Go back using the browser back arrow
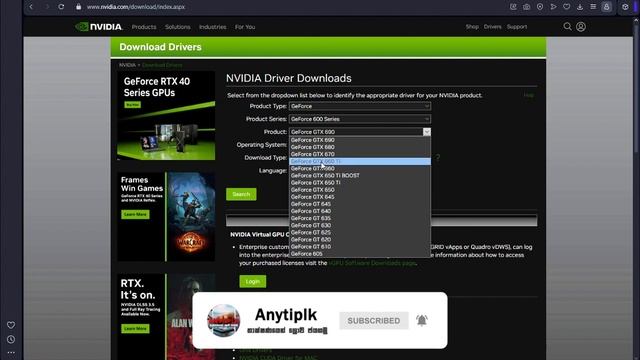The height and width of the screenshot is (360, 640). (x=31, y=7)
